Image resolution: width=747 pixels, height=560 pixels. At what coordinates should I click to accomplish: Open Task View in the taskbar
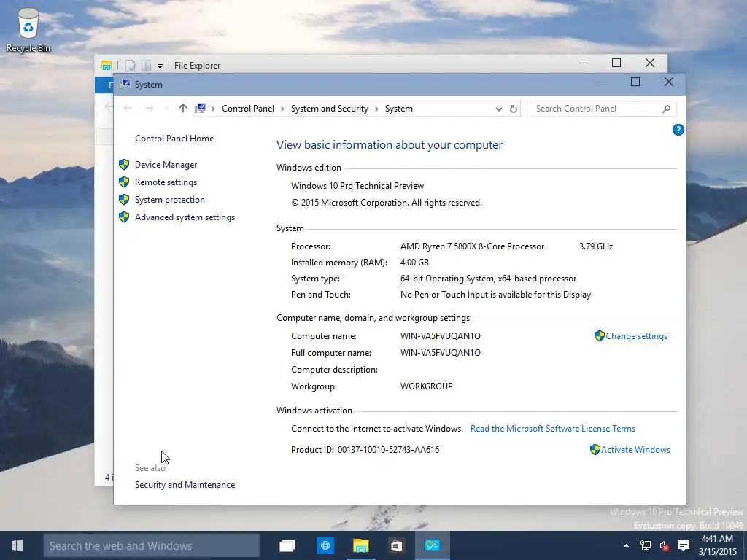[287, 545]
